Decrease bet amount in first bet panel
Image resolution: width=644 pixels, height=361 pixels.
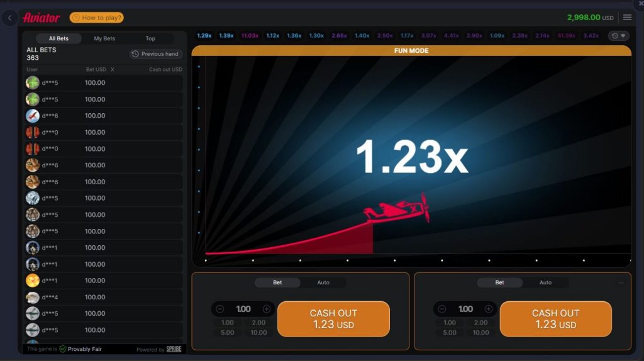tap(219, 309)
